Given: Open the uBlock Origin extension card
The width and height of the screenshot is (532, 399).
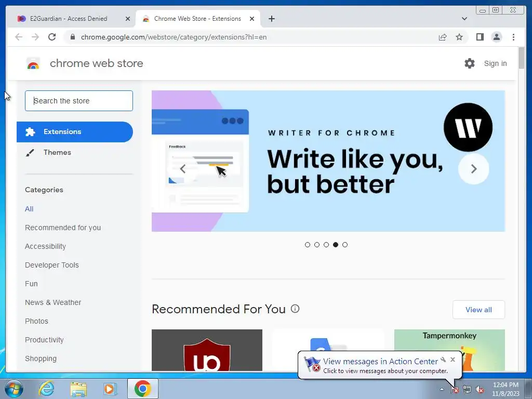Looking at the screenshot, I should 207,350.
